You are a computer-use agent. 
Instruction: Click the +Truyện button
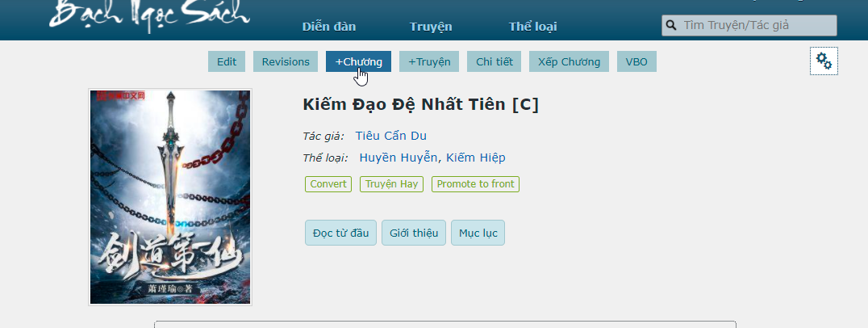point(429,61)
